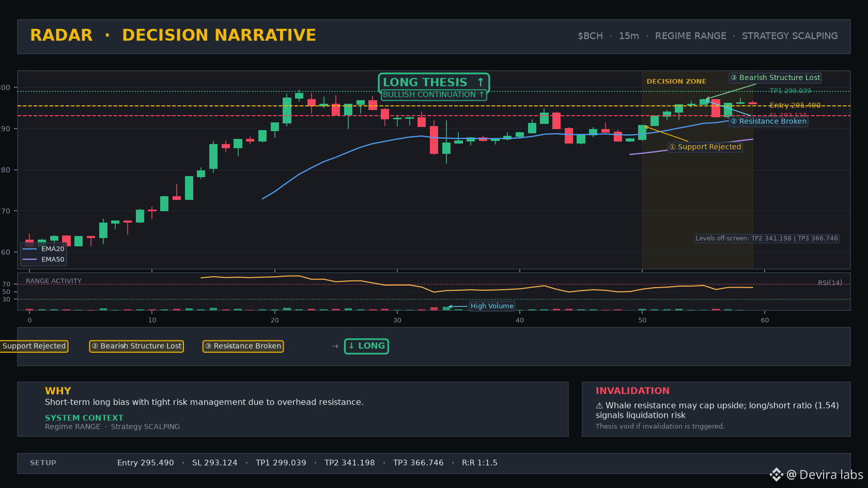This screenshot has width=868, height=488.
Task: Click TP2 341.198 in the SETUP bar
Action: coord(350,463)
